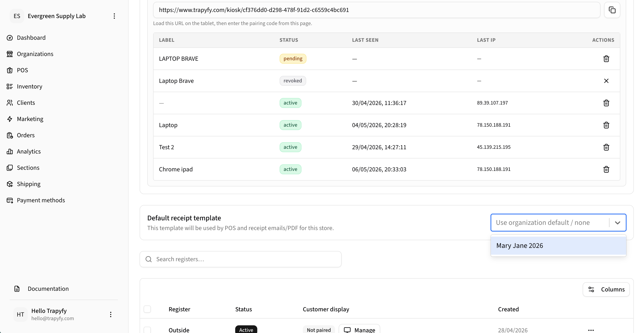Open the POS section
Screen dimensions: 644x333
pos(23,70)
